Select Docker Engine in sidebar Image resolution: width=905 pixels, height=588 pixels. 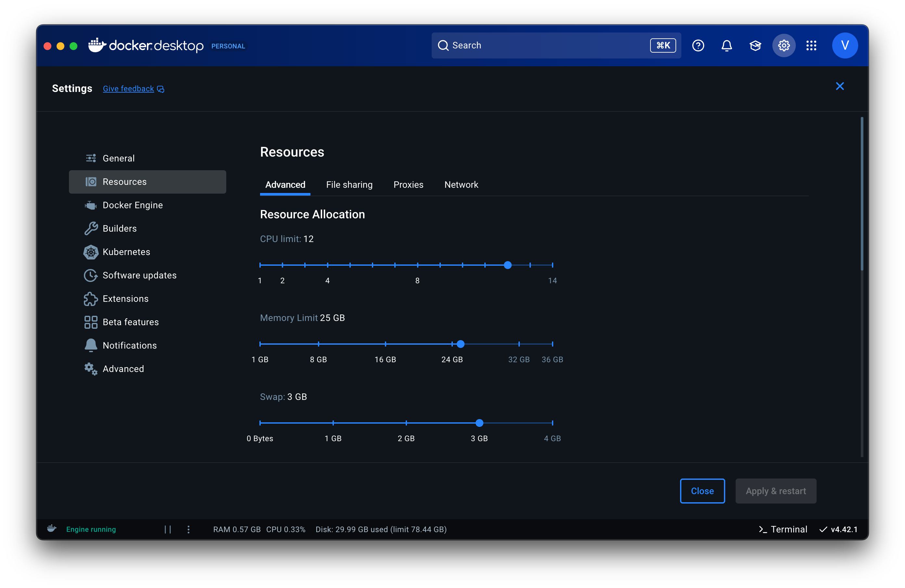(x=148, y=205)
